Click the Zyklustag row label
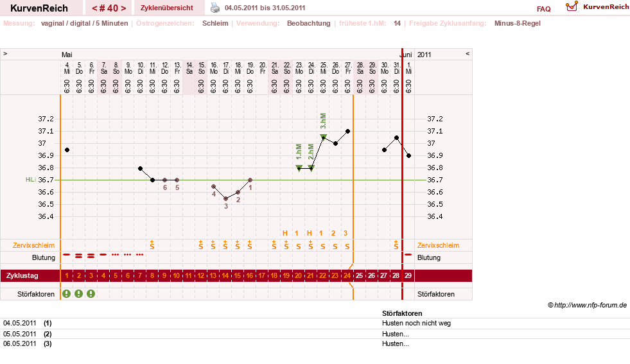The height and width of the screenshot is (364, 630). (x=22, y=275)
